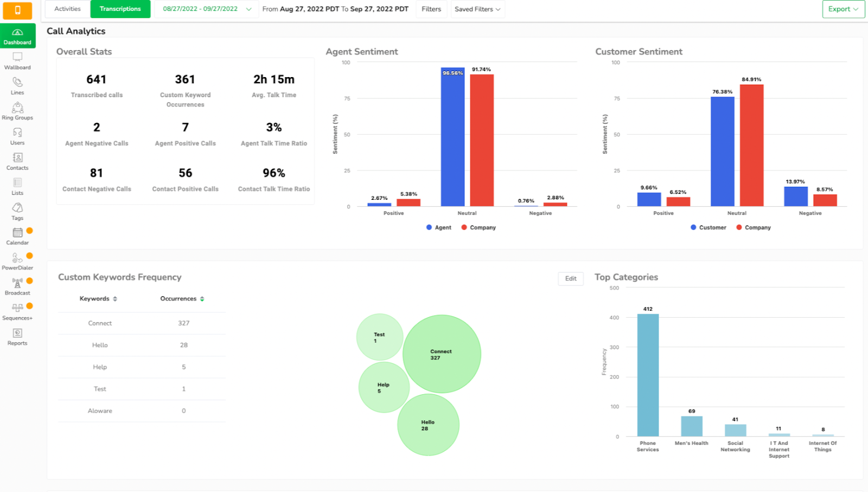Click the Agent Positive Calls stat
This screenshot has width=868, height=492.
[185, 134]
